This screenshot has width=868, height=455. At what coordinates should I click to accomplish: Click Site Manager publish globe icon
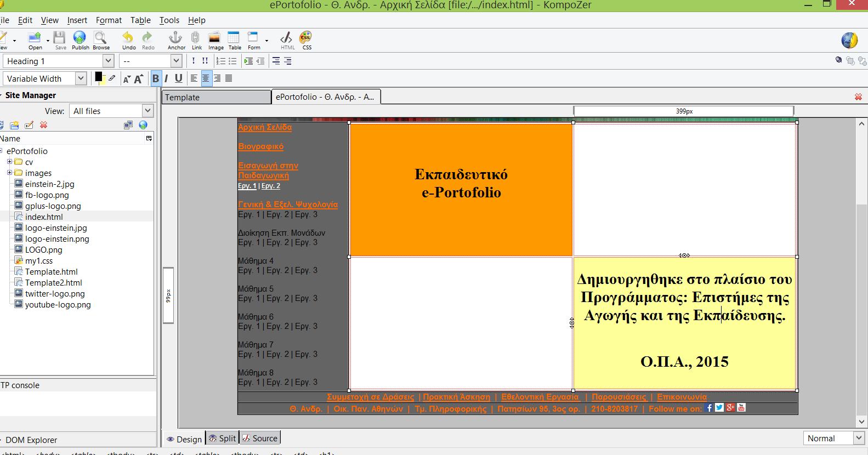point(143,125)
